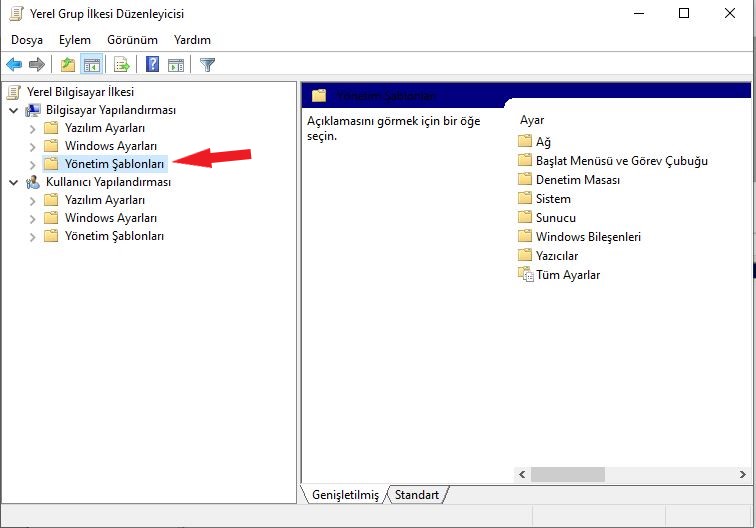The height and width of the screenshot is (528, 756).
Task: Select the Başlat Menüsü ve Görev Çubuğu entry
Action: (621, 161)
